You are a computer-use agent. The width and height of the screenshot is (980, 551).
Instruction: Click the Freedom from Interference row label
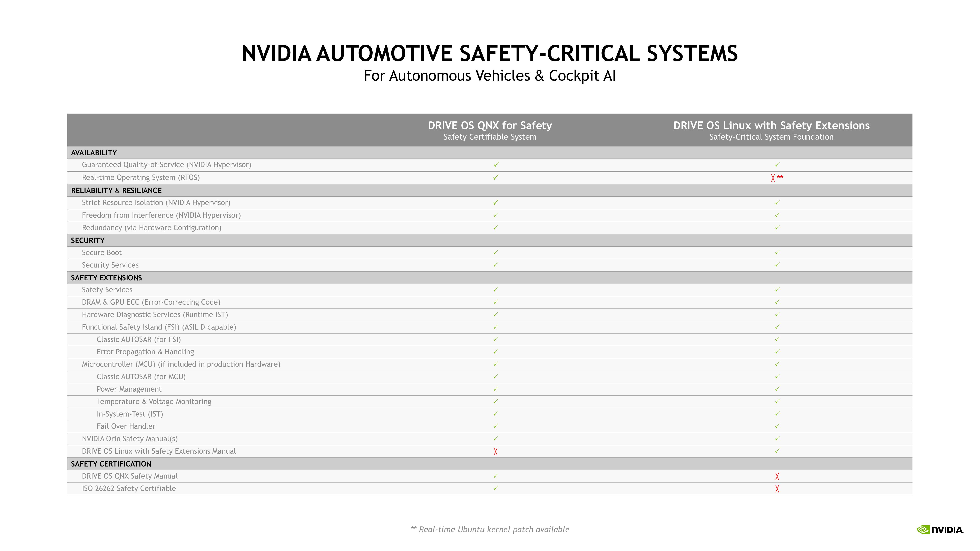[161, 215]
